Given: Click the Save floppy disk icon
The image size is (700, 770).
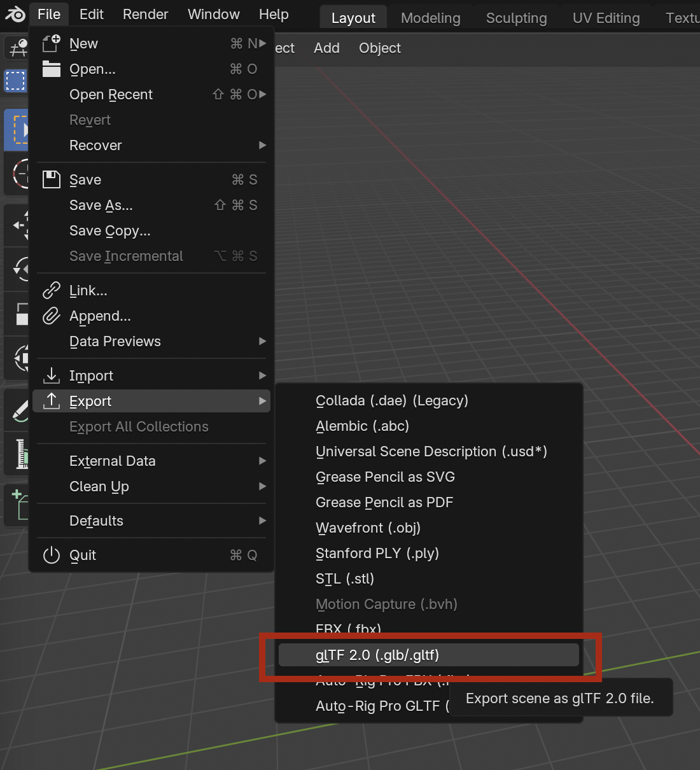Looking at the screenshot, I should click(x=51, y=179).
